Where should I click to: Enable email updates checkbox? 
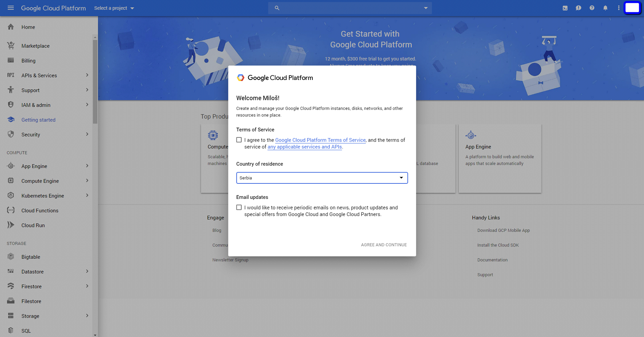tap(239, 208)
